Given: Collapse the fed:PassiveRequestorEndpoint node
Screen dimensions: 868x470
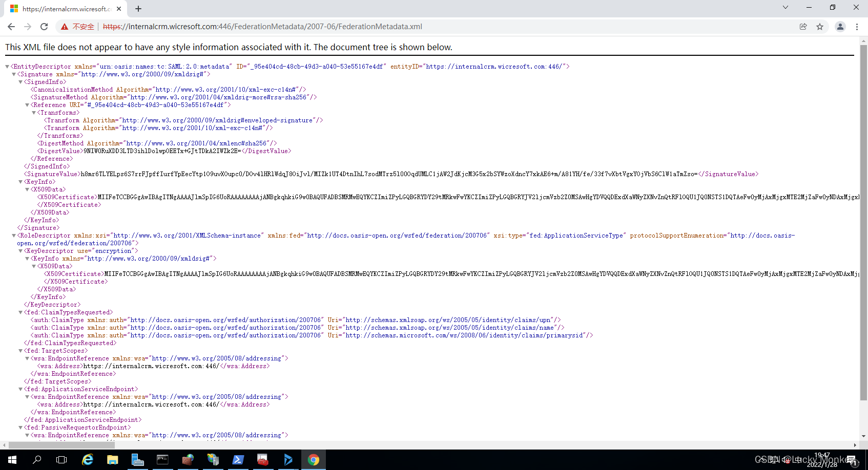Looking at the screenshot, I should pos(20,428).
